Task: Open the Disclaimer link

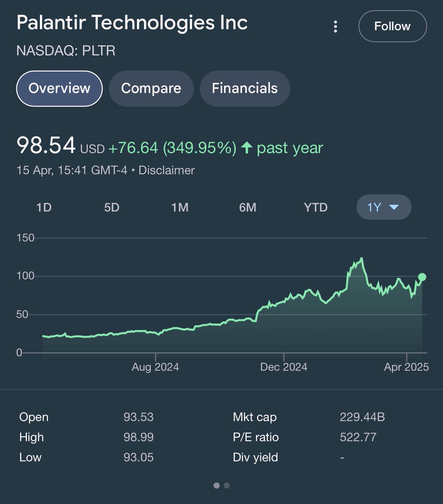Action: 166,170
